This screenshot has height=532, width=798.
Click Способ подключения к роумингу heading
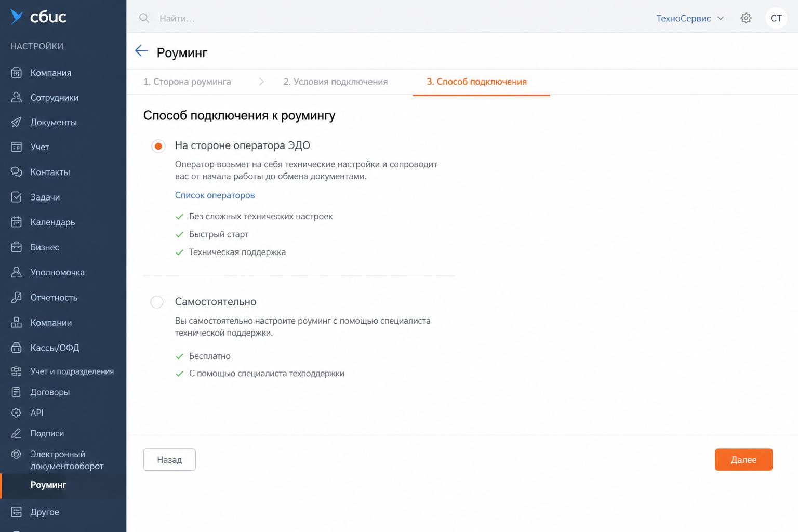[x=239, y=115]
